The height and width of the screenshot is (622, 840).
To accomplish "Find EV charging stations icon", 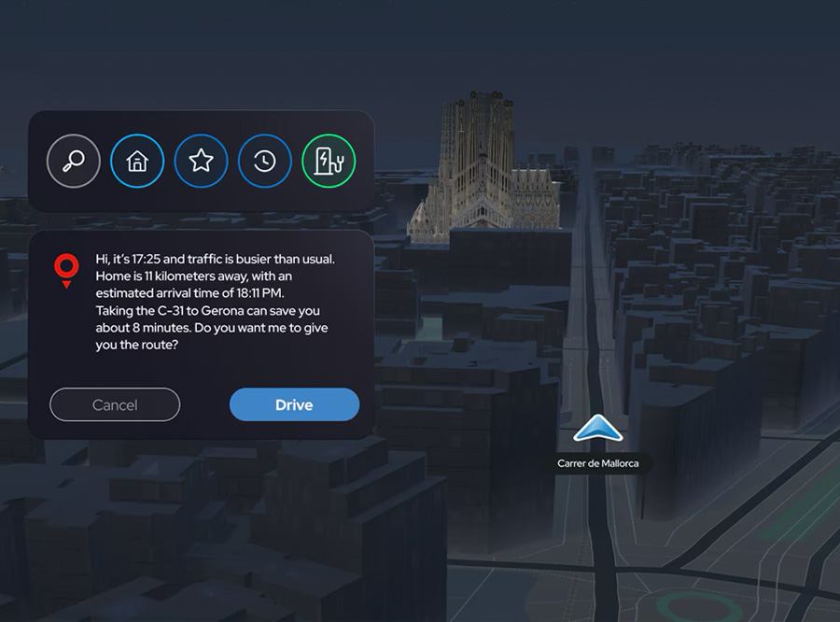I will [329, 161].
